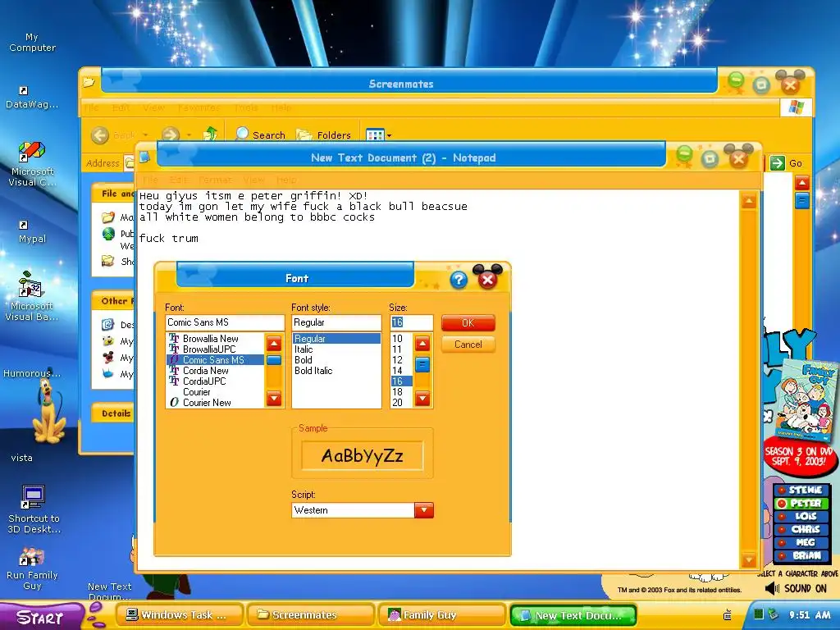Toggle Sound On in Family Guy panel
840x630 pixels.
(796, 588)
